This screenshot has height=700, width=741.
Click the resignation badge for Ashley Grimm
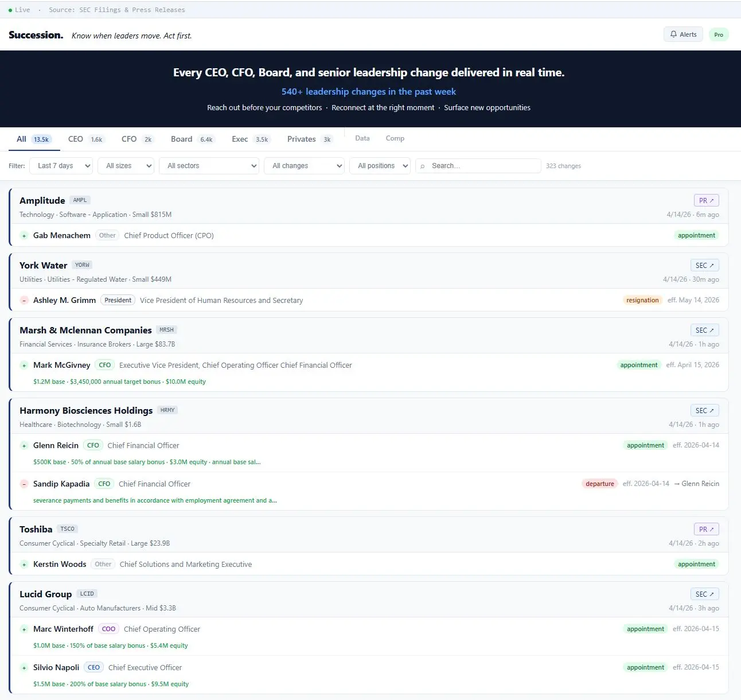[642, 300]
